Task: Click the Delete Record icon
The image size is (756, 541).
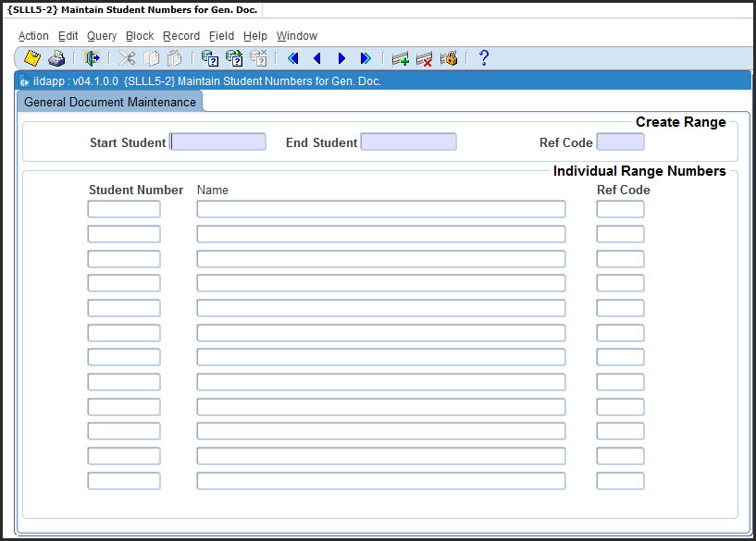Action: [424, 59]
